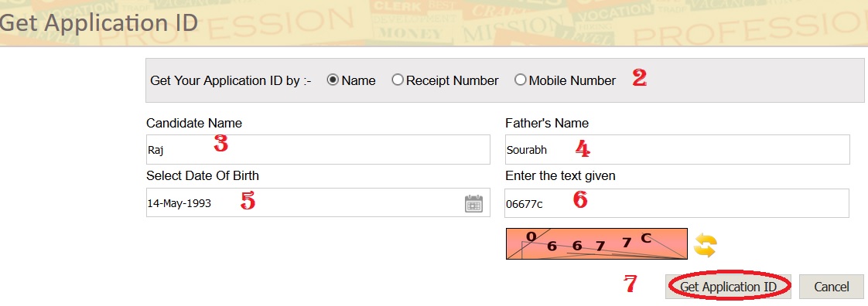Refresh the captcha with the yellow arrows

706,245
